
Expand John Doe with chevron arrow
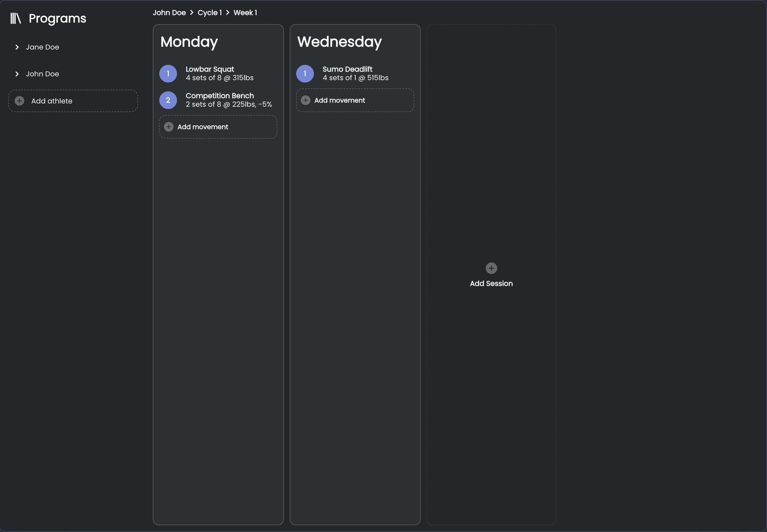[17, 74]
